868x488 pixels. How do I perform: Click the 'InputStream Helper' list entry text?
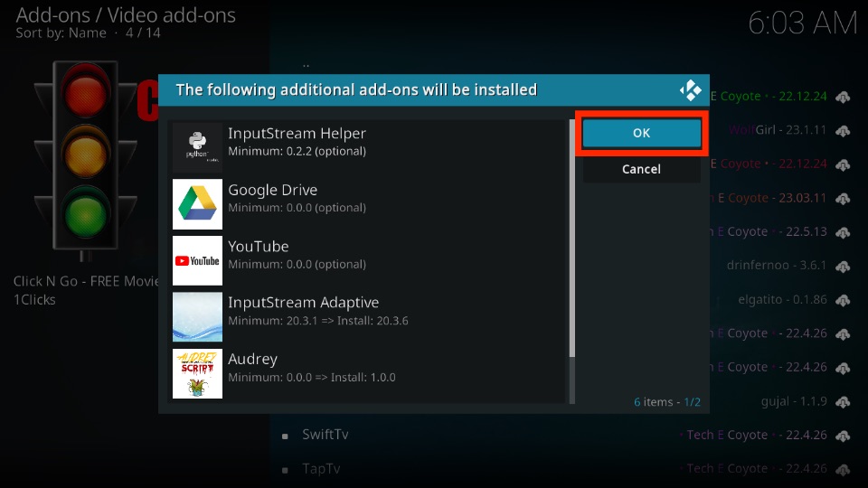pyautogui.click(x=297, y=134)
